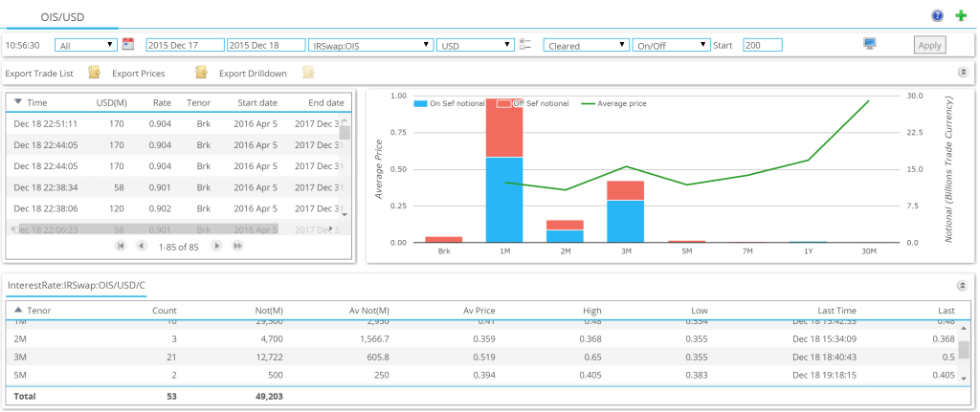Click end date field 2015 Dec 18
980x412 pixels.
tap(266, 45)
